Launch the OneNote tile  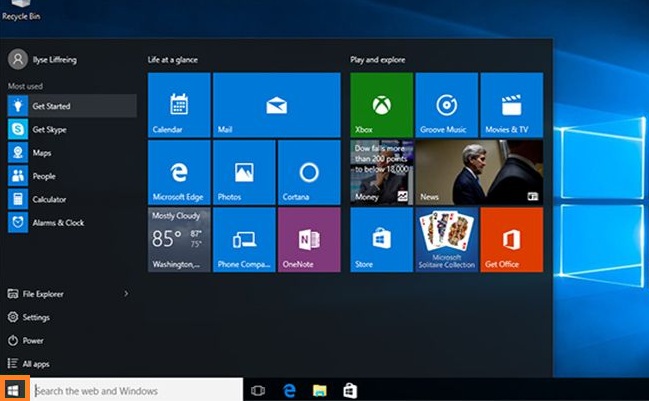point(309,240)
